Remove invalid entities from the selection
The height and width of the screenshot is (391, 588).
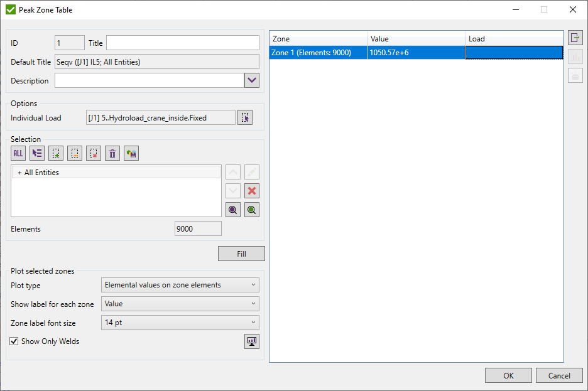click(93, 153)
